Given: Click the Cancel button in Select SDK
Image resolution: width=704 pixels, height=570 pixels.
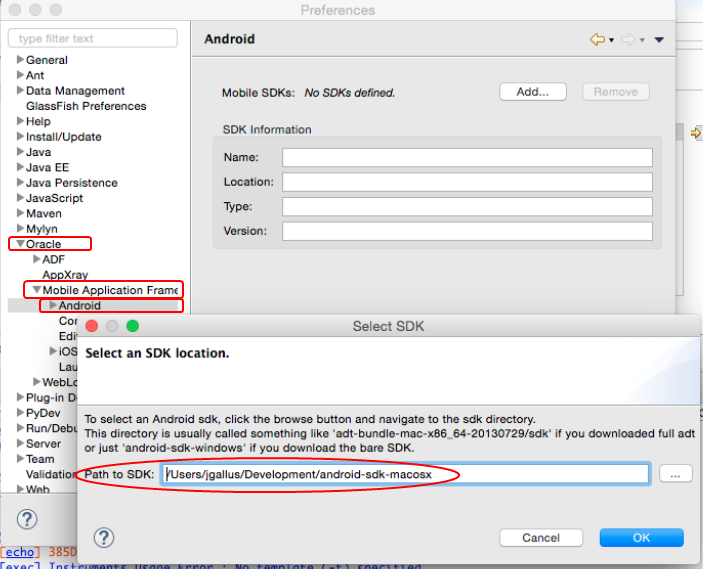Looking at the screenshot, I should pyautogui.click(x=541, y=538).
